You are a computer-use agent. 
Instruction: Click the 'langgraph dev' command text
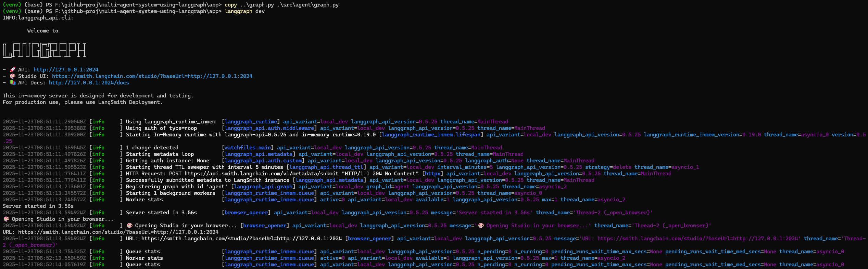pos(244,11)
